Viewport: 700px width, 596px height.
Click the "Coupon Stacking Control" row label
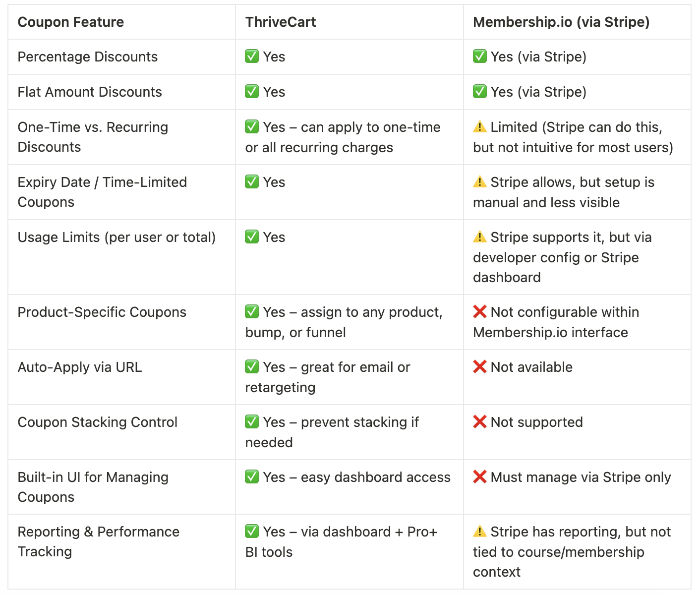98,422
